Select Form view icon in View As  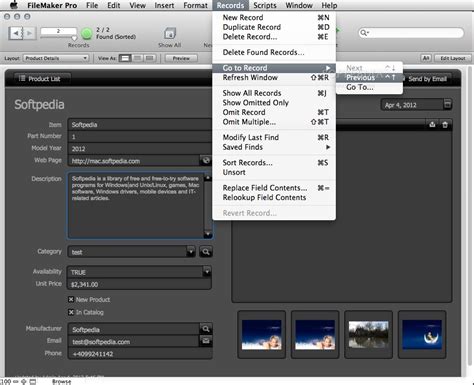click(x=125, y=58)
